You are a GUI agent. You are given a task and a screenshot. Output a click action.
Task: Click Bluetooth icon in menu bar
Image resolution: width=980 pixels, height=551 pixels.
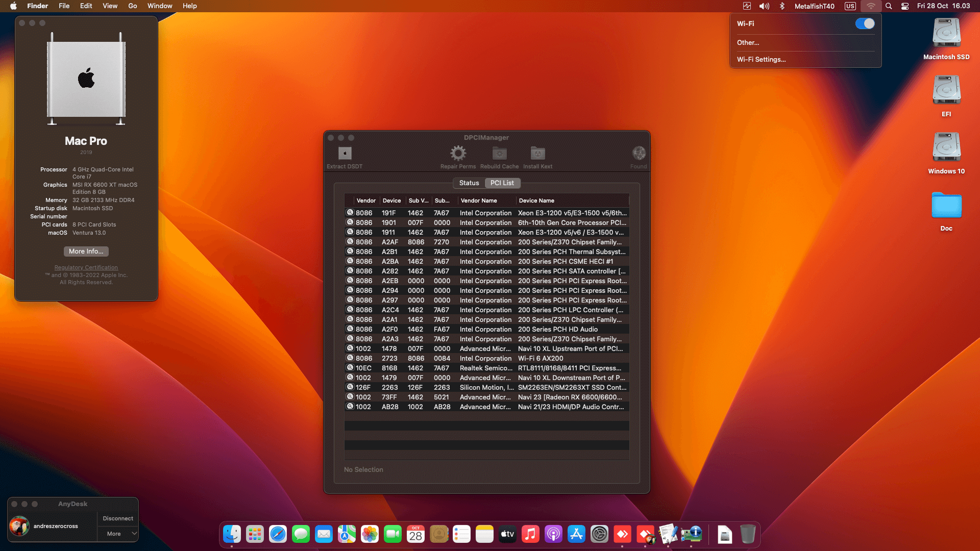point(781,6)
